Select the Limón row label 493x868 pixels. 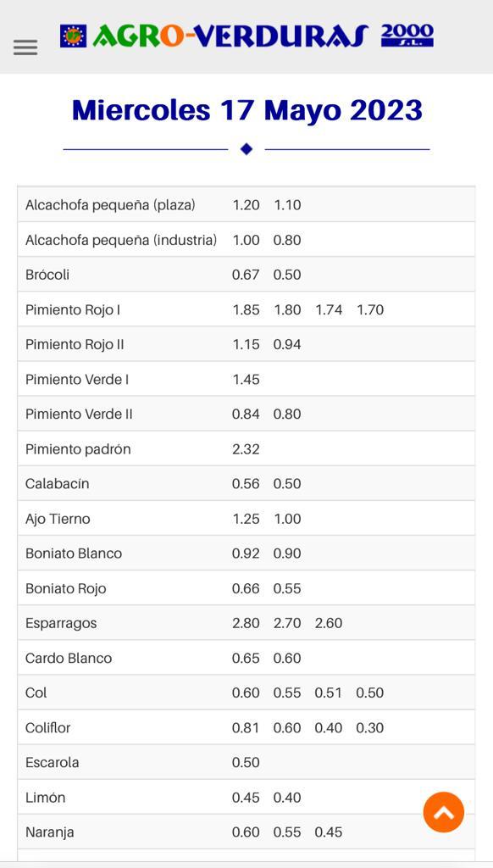46,798
